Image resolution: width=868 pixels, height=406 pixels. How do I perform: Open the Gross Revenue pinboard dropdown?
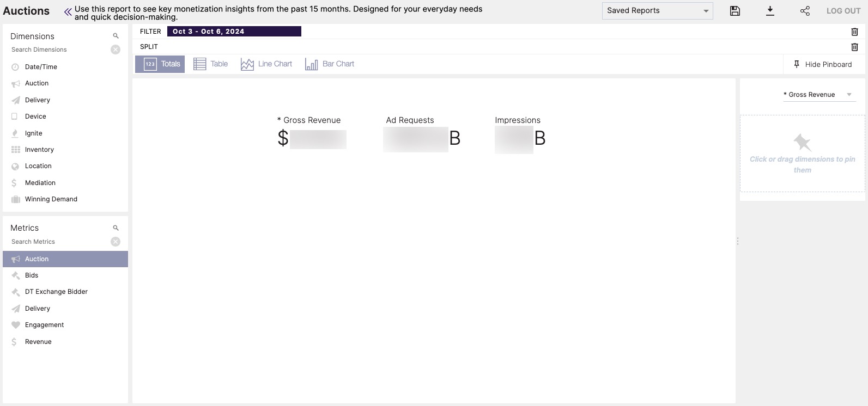[x=818, y=95]
